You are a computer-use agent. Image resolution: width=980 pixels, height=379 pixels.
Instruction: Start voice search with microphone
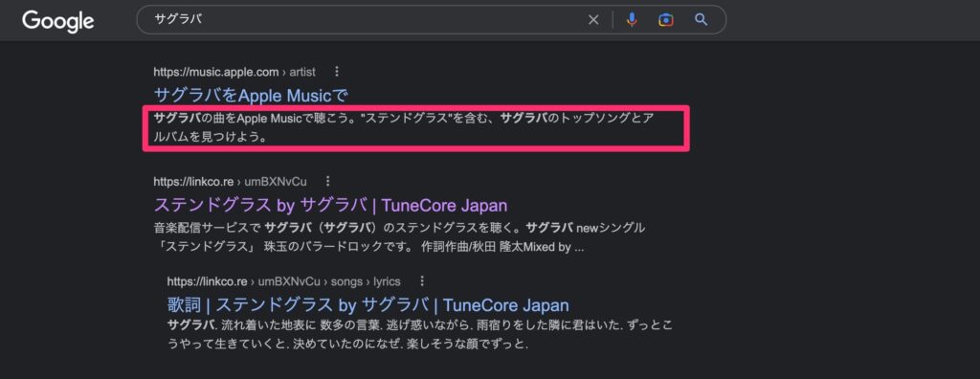[x=632, y=20]
